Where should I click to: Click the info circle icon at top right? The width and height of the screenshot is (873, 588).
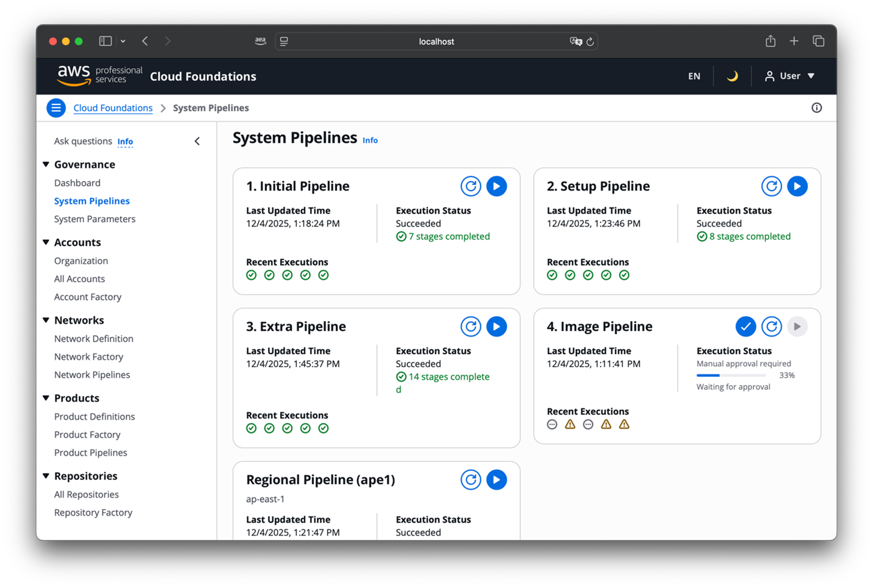(816, 108)
